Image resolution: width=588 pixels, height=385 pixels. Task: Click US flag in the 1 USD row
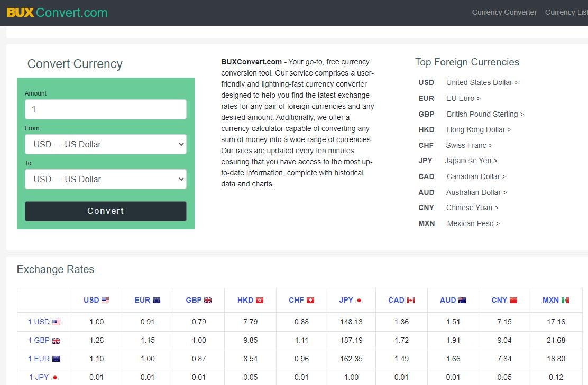56,323
